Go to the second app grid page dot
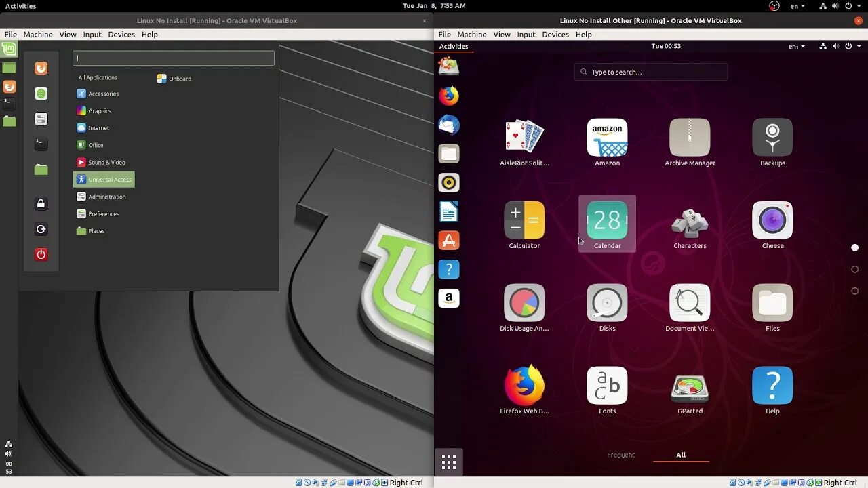 [854, 269]
